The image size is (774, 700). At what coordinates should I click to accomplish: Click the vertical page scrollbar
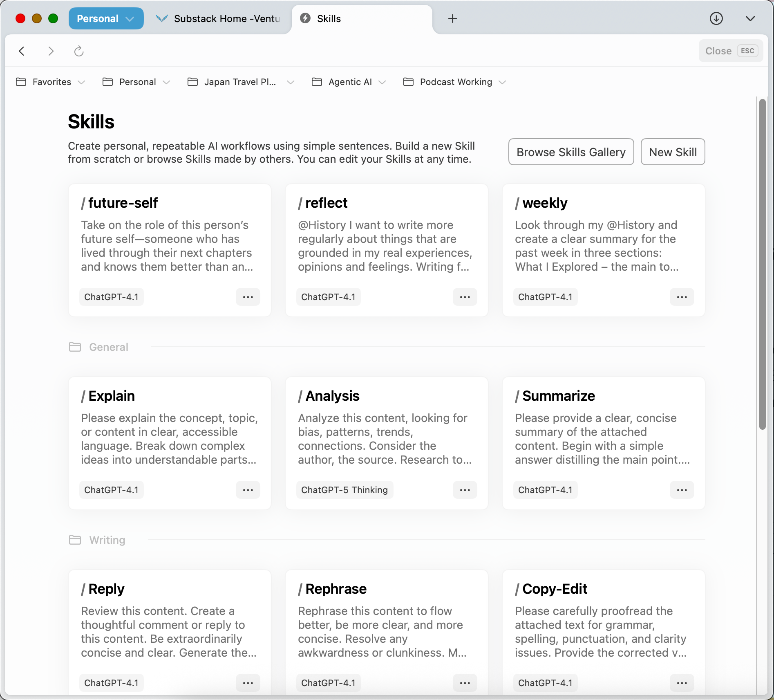pyautogui.click(x=762, y=264)
